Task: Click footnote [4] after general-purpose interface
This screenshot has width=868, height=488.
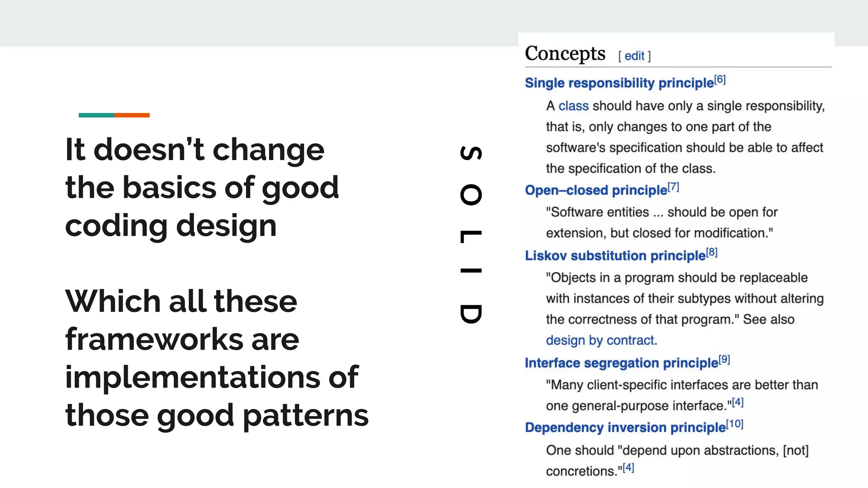Action: pyautogui.click(x=738, y=402)
